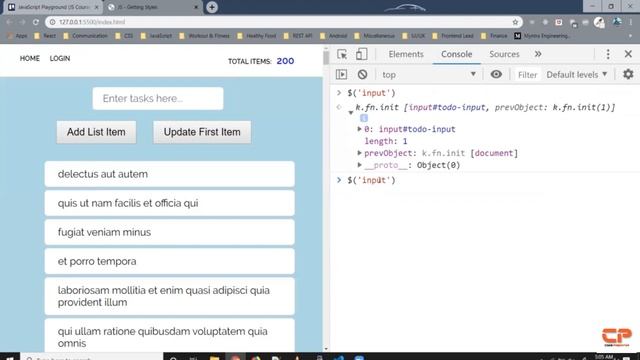The width and height of the screenshot is (640, 360).
Task: Collapse the k.fn.init object output
Action: (351, 112)
